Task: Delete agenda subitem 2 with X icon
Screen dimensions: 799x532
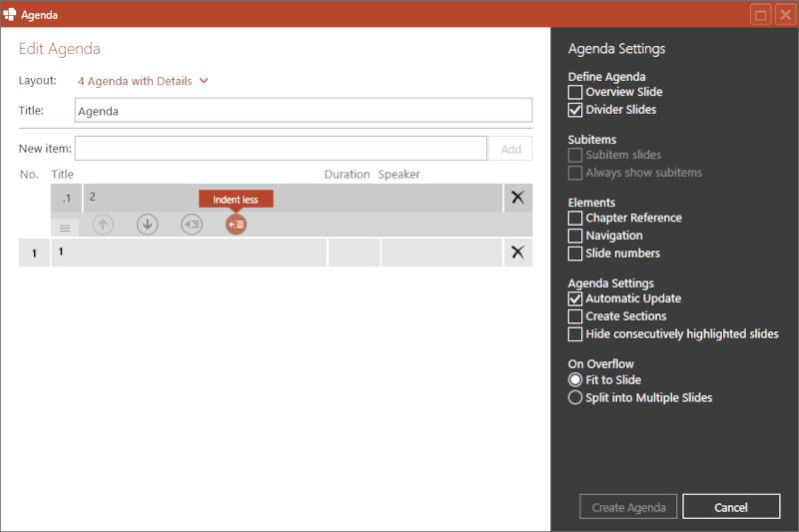Action: coord(517,198)
